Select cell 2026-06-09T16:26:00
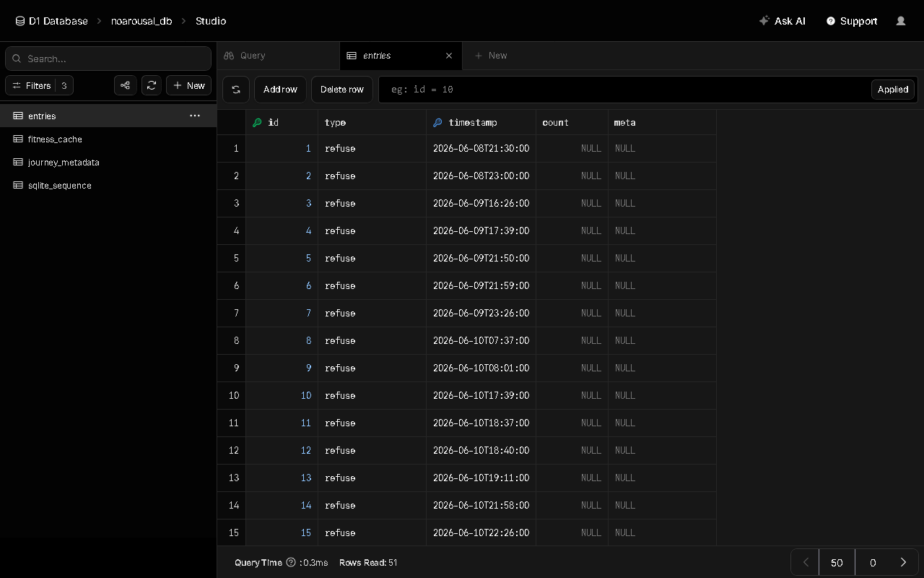The width and height of the screenshot is (924, 578). [x=481, y=203]
